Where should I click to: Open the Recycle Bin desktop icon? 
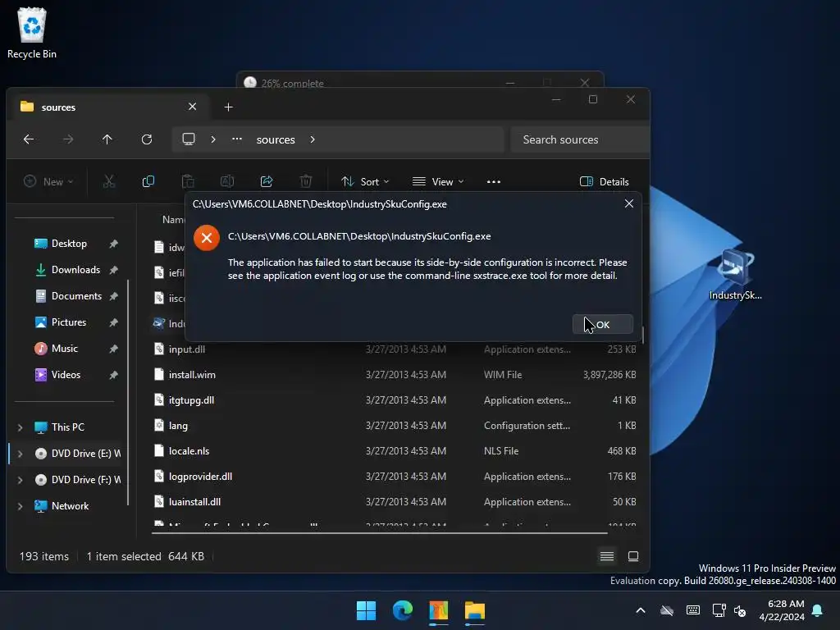pos(32,33)
